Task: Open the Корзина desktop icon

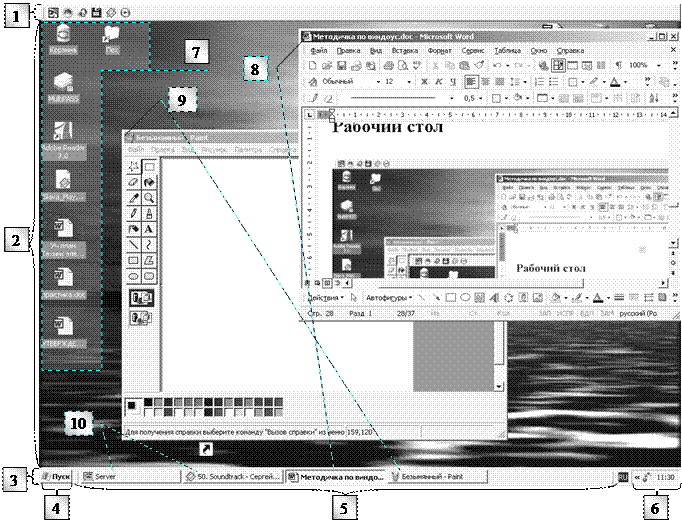Action: pos(63,39)
